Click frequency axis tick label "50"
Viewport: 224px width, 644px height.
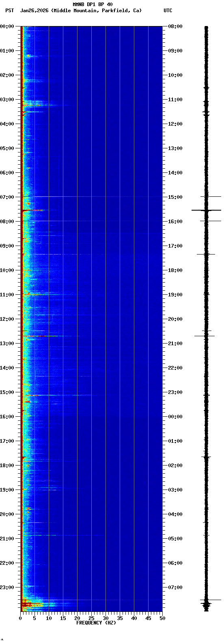162,618
